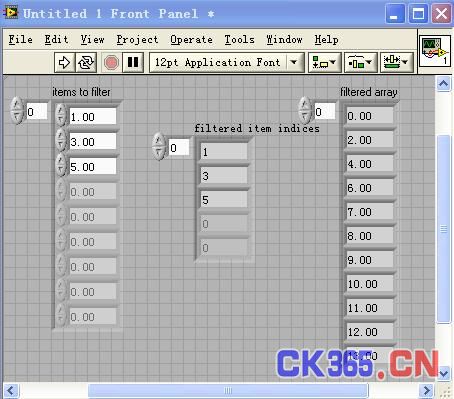This screenshot has width=454, height=399.
Task: Open the Operate menu
Action: pos(191,40)
